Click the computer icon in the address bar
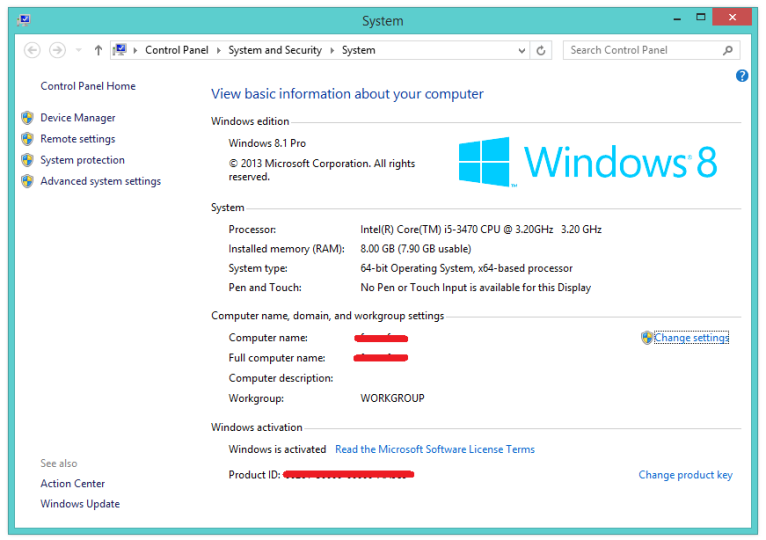 120,50
